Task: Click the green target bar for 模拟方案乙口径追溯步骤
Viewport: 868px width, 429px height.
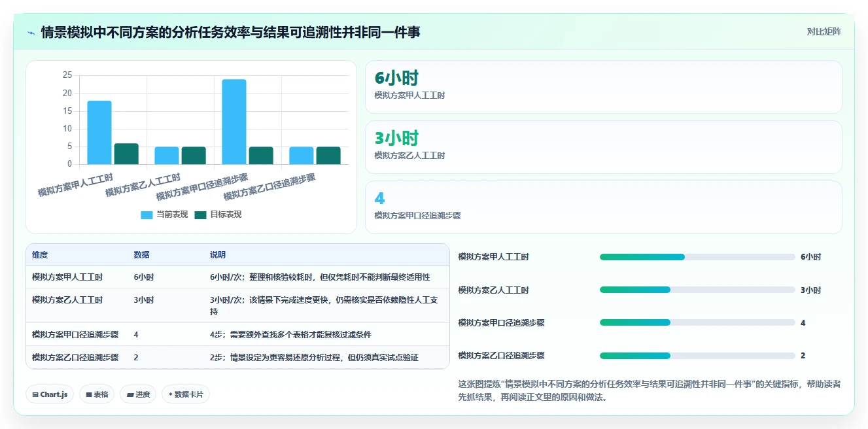Action: coord(328,156)
